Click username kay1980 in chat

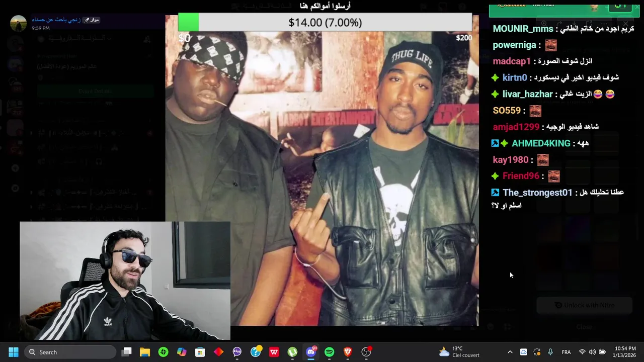[x=511, y=160]
